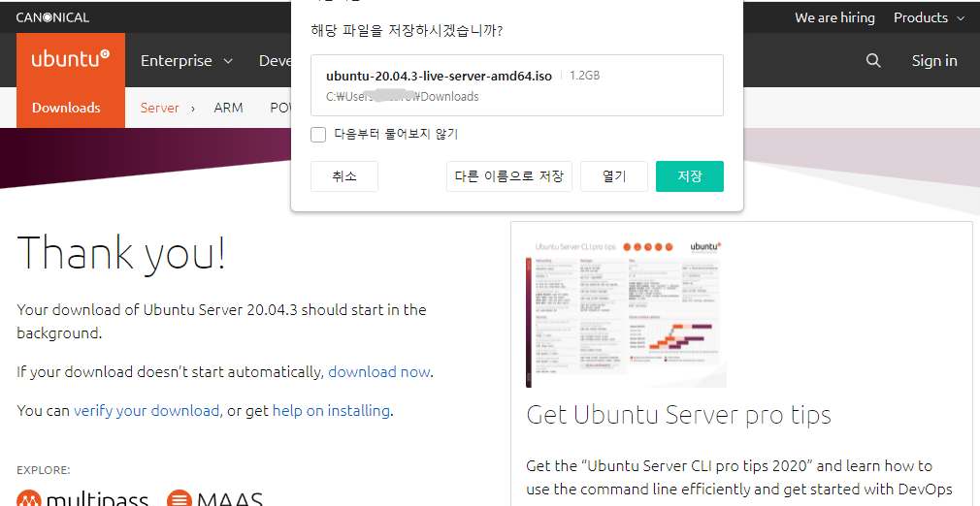Screen dimensions: 980x506
Task: Open the 'help on installing' link
Action: pos(331,411)
